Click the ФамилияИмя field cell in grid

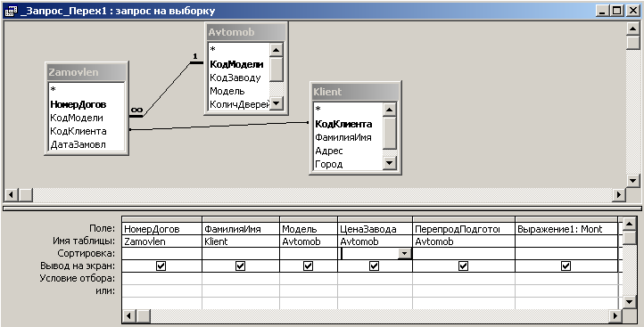click(x=241, y=229)
